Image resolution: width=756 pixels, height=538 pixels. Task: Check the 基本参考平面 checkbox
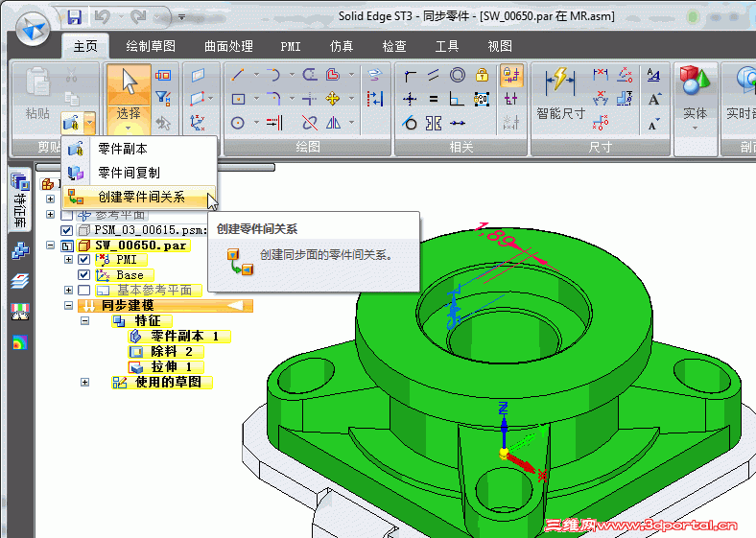(x=83, y=290)
